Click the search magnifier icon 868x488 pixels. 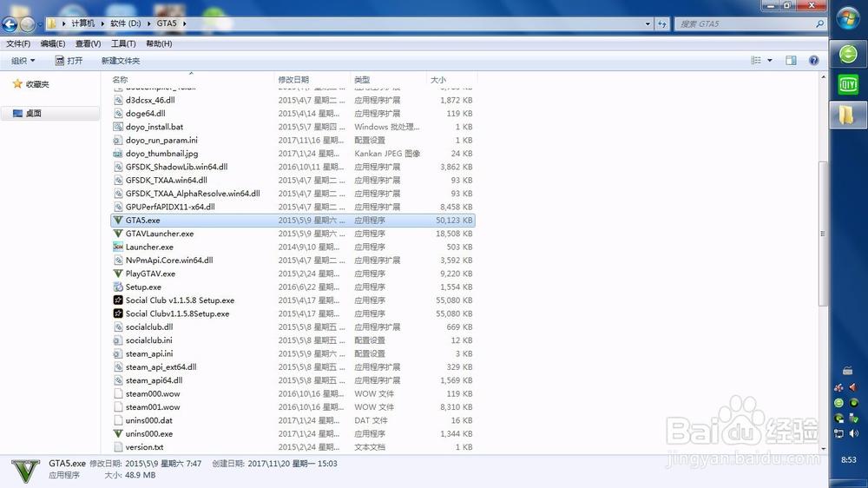pyautogui.click(x=820, y=23)
